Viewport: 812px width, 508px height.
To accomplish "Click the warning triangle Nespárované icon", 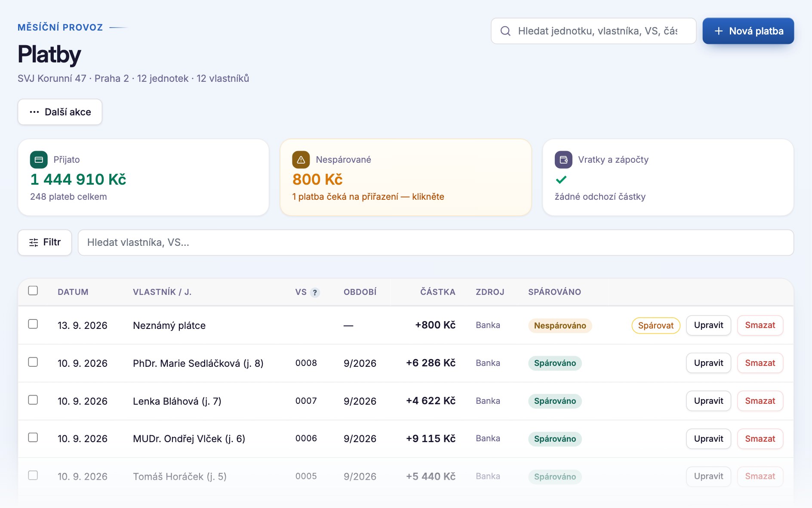I will click(x=301, y=160).
